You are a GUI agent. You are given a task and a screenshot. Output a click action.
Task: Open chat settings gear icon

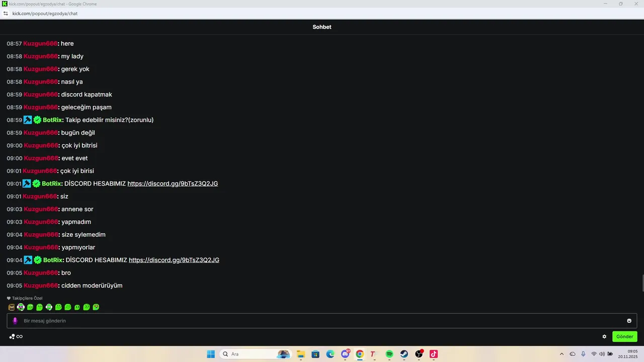pyautogui.click(x=604, y=336)
